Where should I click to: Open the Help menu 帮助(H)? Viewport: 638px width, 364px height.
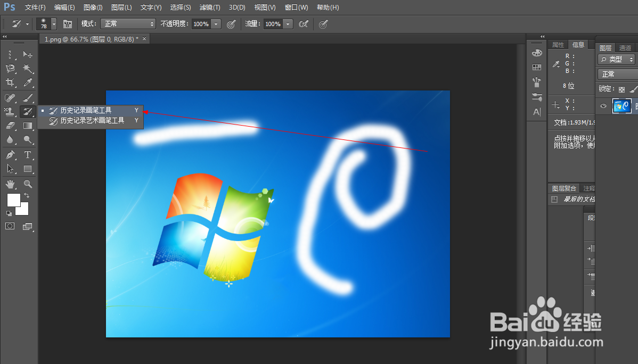328,7
